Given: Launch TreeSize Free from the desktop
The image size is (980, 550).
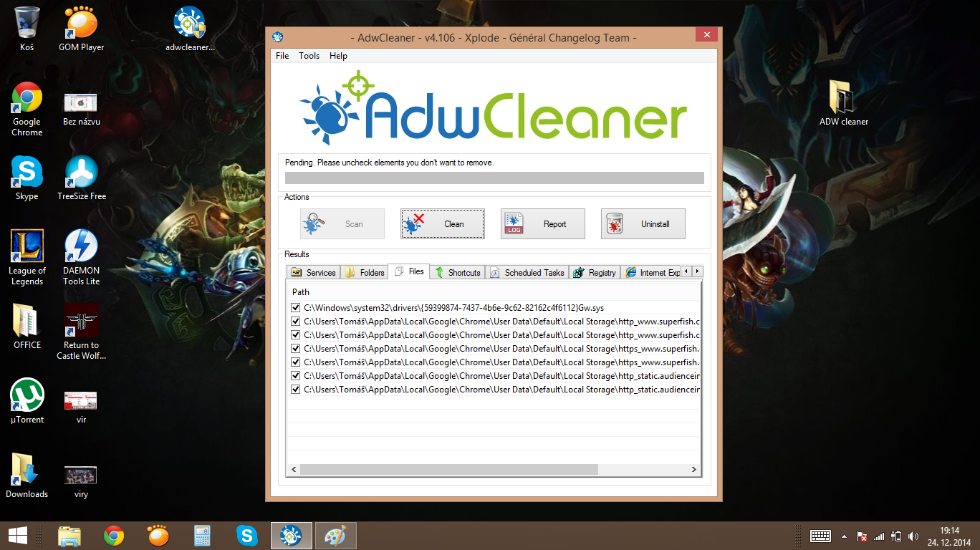Looking at the screenshot, I should (x=81, y=178).
